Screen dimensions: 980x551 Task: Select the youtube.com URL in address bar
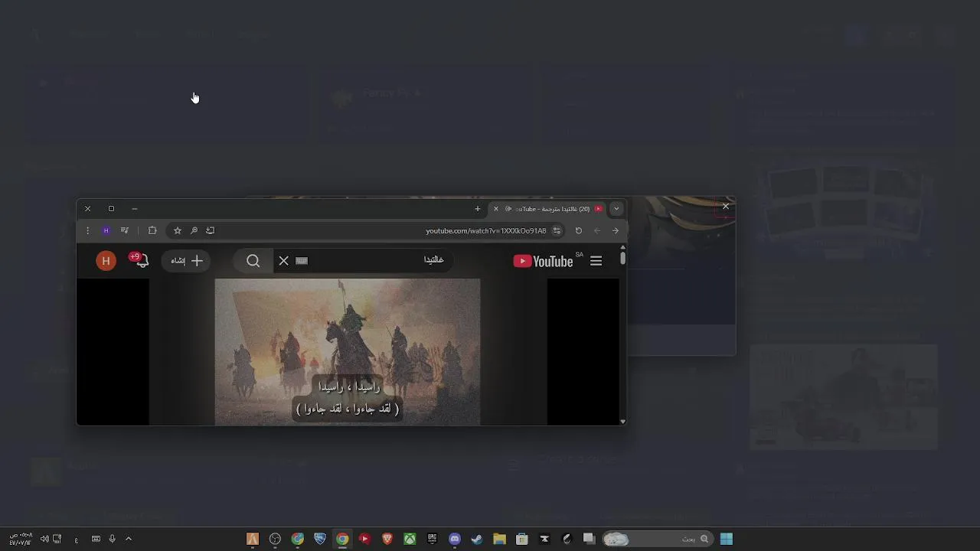click(485, 230)
